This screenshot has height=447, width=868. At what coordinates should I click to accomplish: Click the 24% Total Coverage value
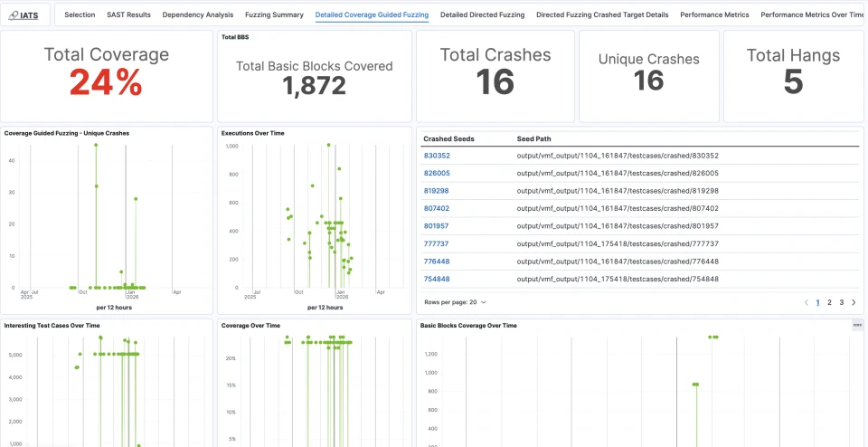tap(106, 83)
